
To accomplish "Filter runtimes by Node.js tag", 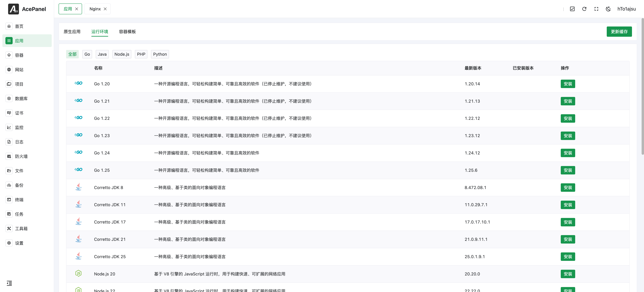I will [x=122, y=54].
